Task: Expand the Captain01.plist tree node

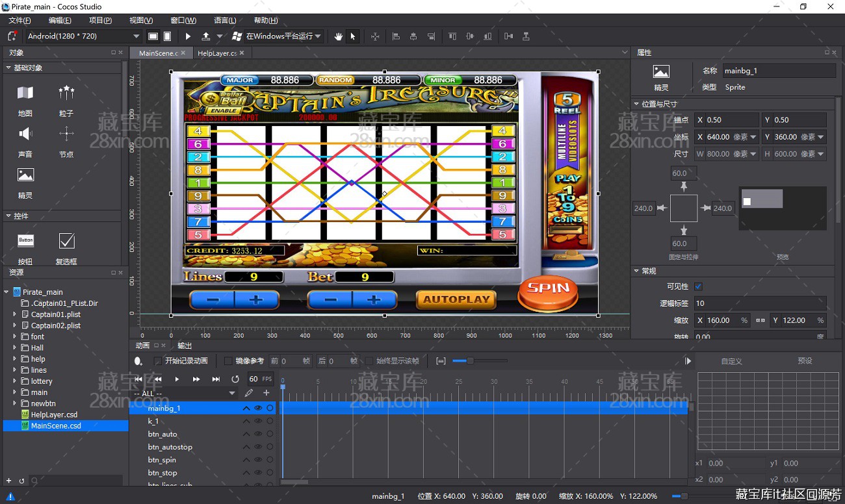Action: point(14,314)
